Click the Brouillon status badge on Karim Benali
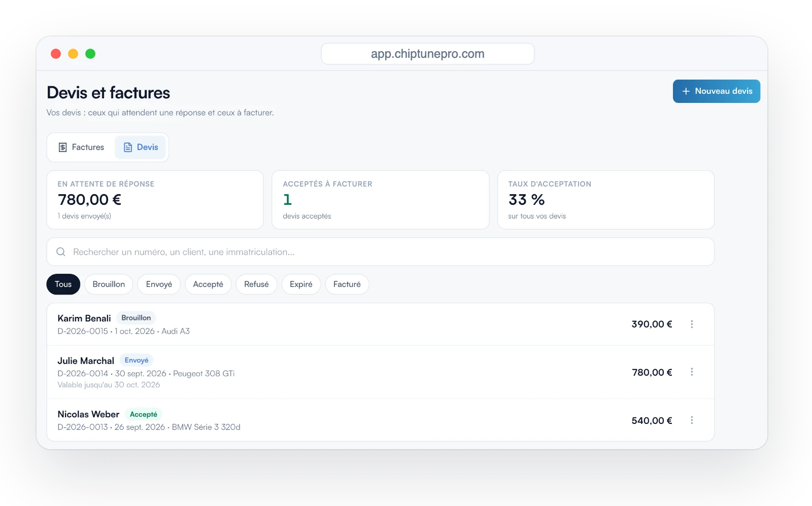This screenshot has width=812, height=506. coord(136,318)
